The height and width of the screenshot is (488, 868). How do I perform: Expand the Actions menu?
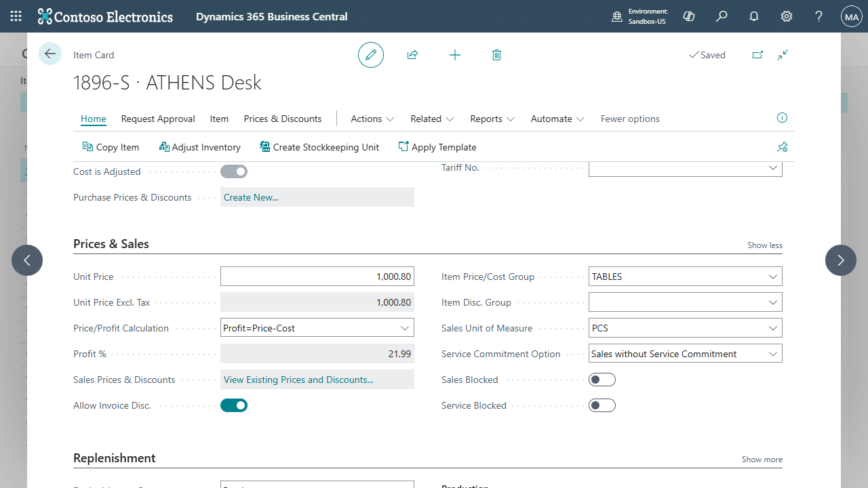tap(372, 119)
